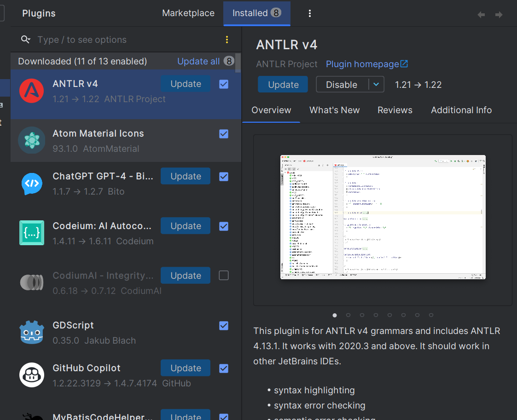Select the Atom Material Icons row title
The width and height of the screenshot is (517, 420).
tap(98, 133)
